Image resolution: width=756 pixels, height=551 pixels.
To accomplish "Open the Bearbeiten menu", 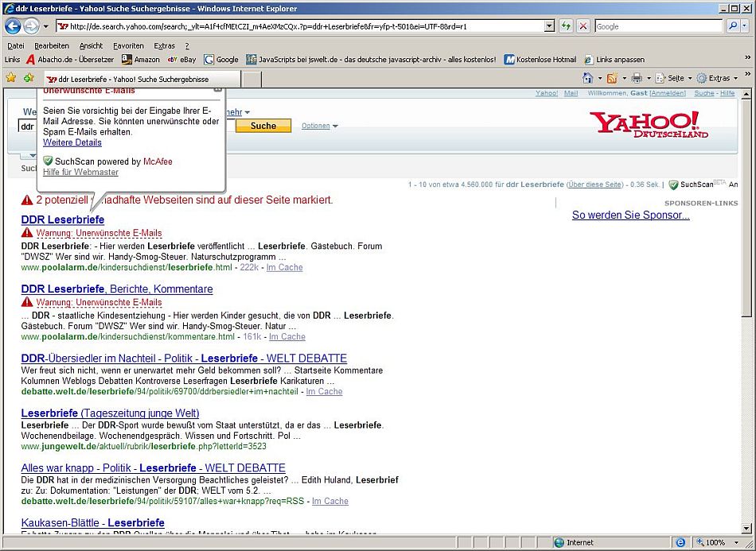I will [x=52, y=46].
